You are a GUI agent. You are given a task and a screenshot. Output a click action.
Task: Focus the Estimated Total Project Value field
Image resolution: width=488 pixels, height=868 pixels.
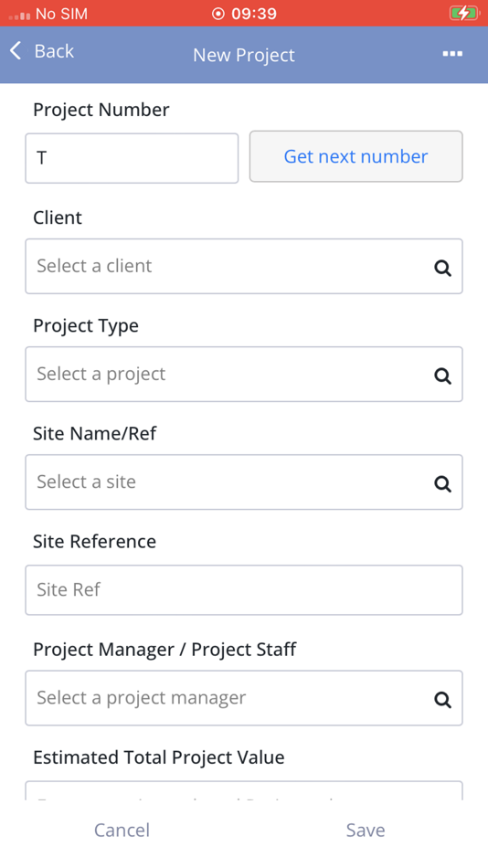pyautogui.click(x=244, y=790)
